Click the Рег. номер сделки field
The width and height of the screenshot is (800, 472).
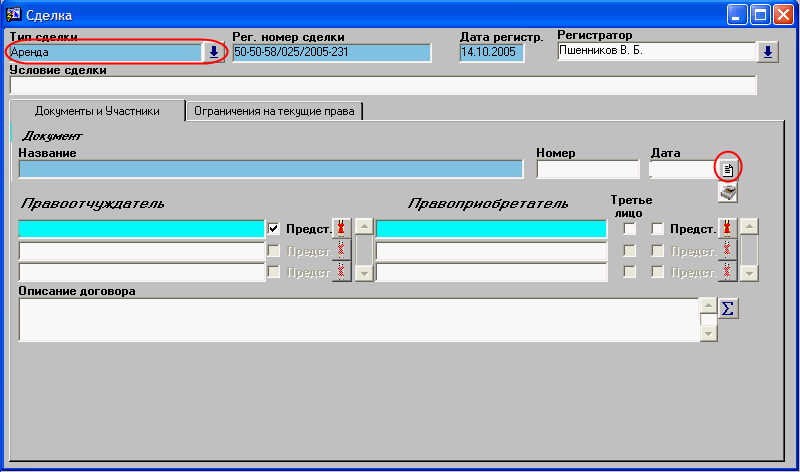click(x=332, y=53)
